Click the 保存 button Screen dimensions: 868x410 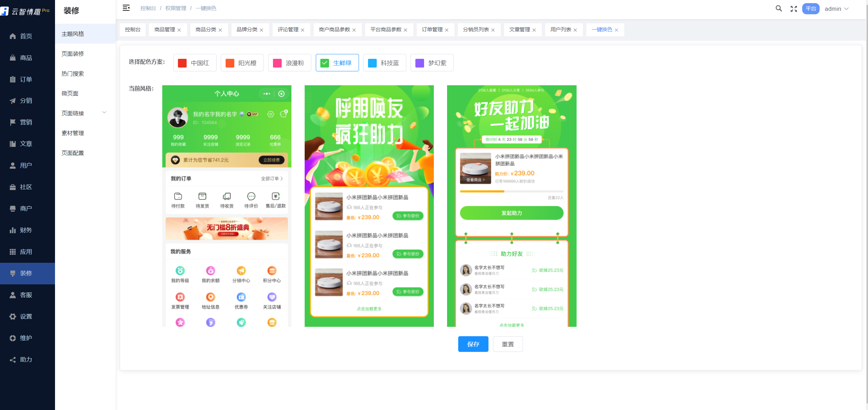pyautogui.click(x=473, y=344)
